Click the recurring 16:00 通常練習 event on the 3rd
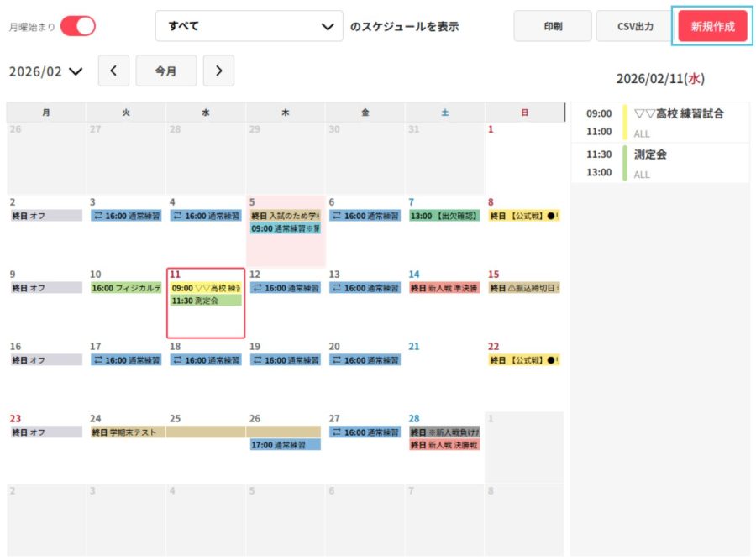This screenshot has height=560, width=756. pyautogui.click(x=126, y=216)
